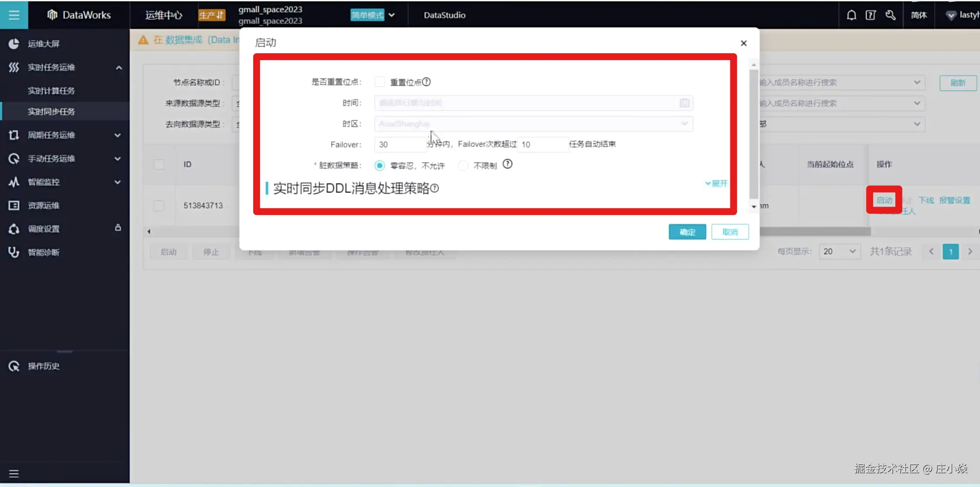This screenshot has width=980, height=487.
Task: Open 实时计算任务 in sidebar
Action: 51,91
